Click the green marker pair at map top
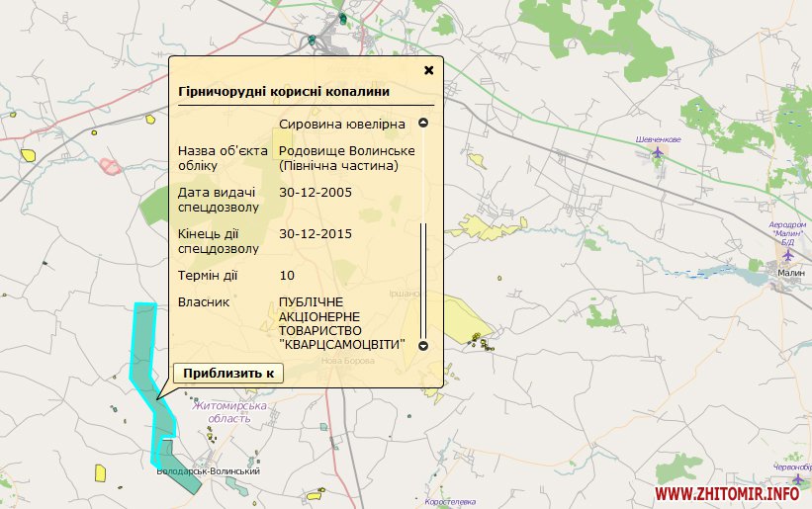Viewport: 812px width, 509px height. point(342,18)
